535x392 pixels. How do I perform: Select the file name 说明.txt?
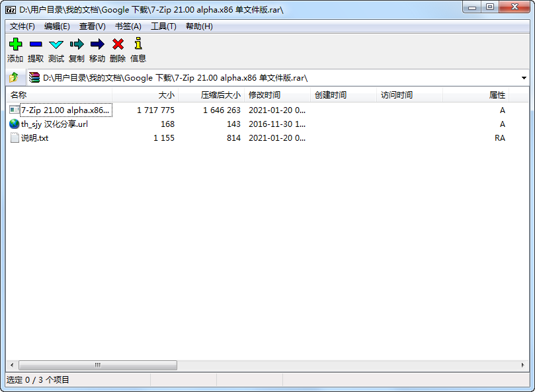coord(35,138)
